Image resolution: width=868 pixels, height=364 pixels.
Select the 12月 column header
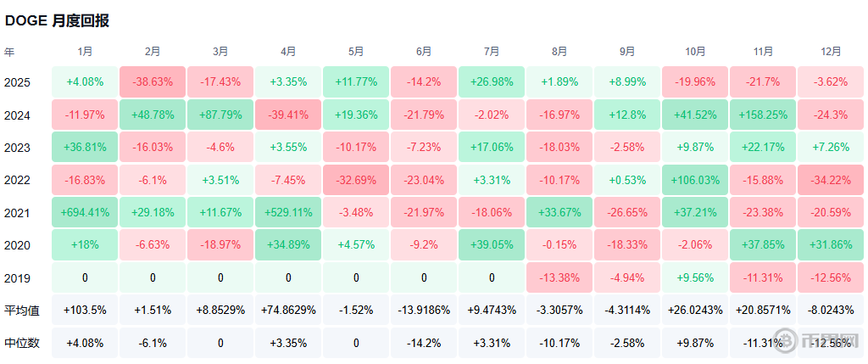click(x=831, y=52)
